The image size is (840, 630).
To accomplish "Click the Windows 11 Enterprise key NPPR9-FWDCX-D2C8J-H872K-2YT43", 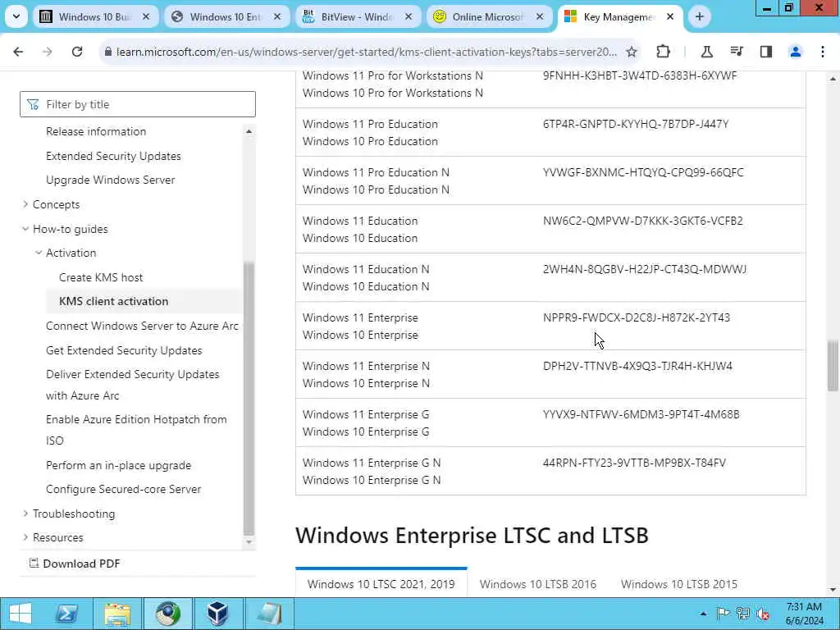I will pyautogui.click(x=637, y=317).
